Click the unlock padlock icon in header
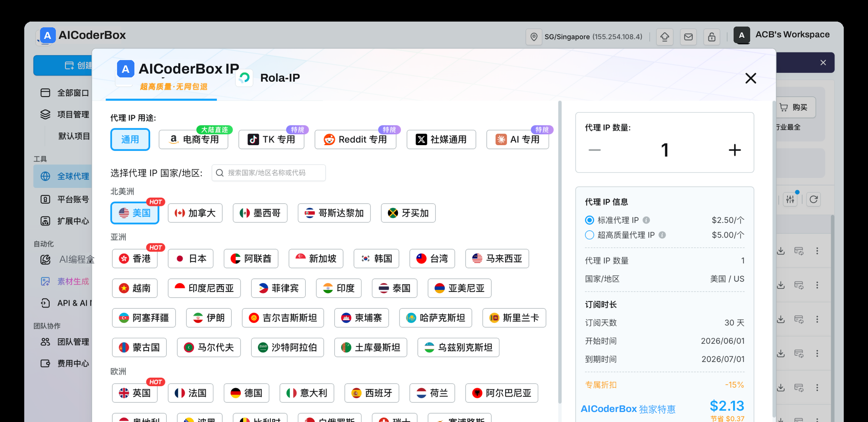868x422 pixels. (712, 37)
